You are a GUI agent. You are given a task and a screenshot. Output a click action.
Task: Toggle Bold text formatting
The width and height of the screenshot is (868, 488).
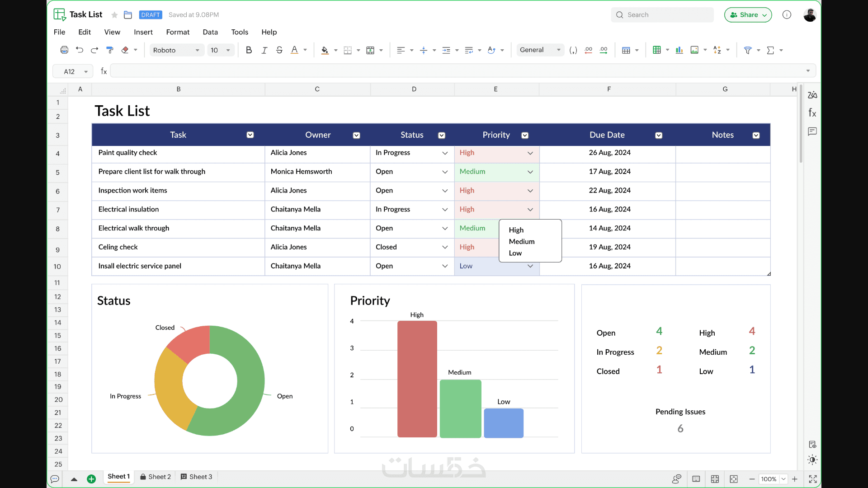[x=249, y=50]
